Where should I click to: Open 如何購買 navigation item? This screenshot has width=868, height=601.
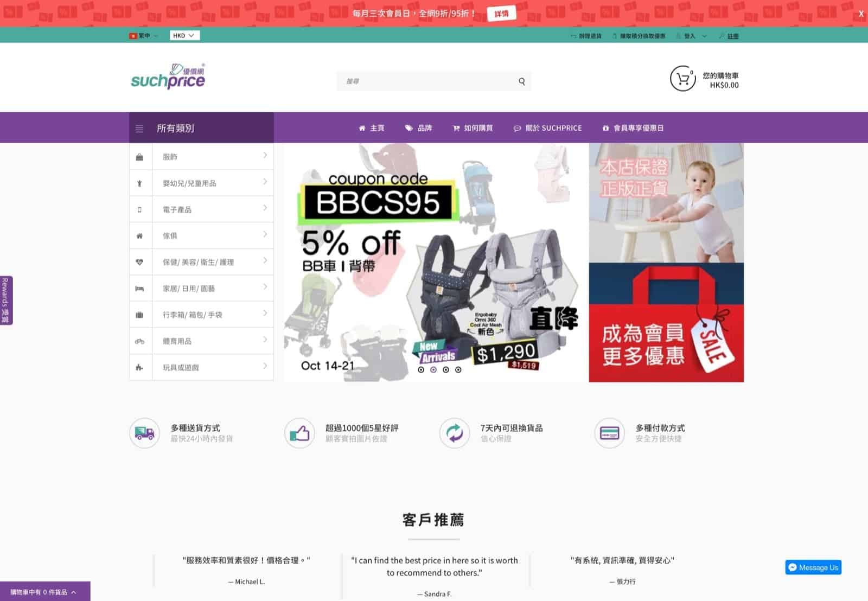tap(473, 128)
